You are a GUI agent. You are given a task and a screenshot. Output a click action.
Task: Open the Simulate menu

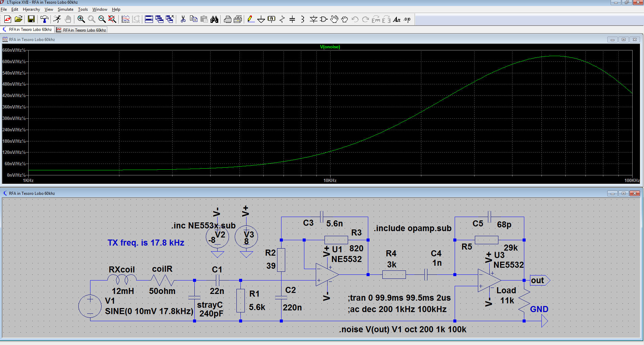[65, 9]
